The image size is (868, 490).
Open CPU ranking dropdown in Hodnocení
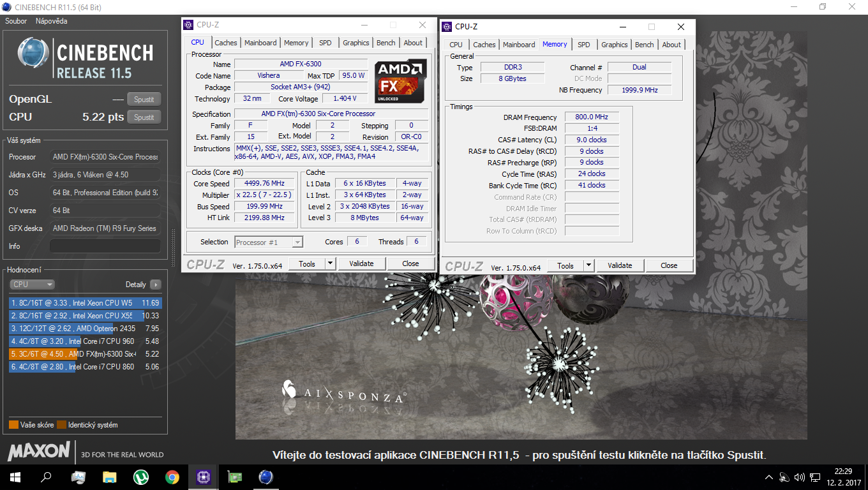click(x=32, y=285)
